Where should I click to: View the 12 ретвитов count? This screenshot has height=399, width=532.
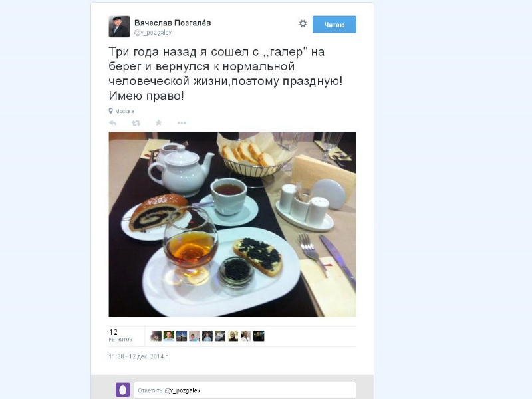pyautogui.click(x=120, y=335)
